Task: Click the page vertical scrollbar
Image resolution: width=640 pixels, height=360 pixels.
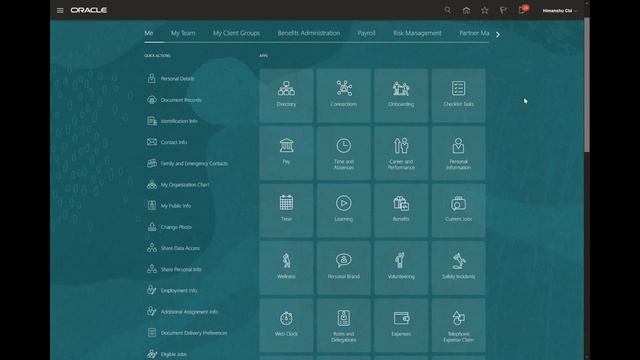Action: click(x=587, y=85)
